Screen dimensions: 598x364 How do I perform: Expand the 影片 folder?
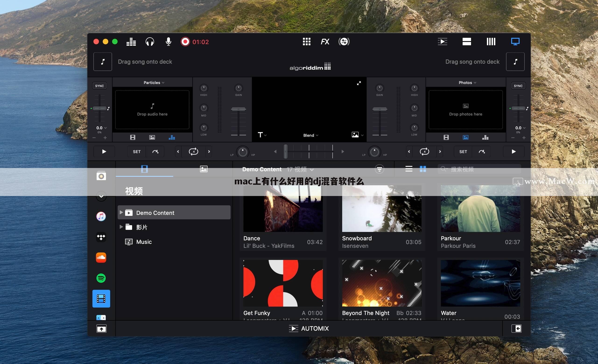coord(121,227)
